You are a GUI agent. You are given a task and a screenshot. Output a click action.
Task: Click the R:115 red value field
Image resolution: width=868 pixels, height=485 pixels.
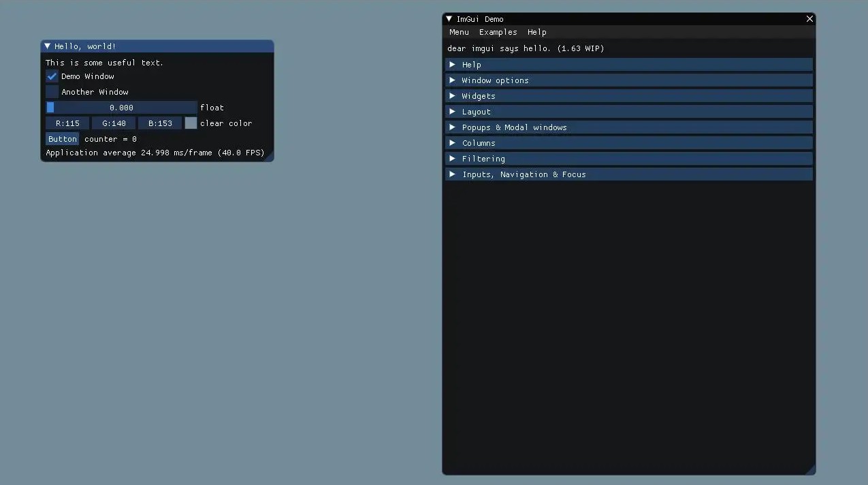[x=67, y=123]
